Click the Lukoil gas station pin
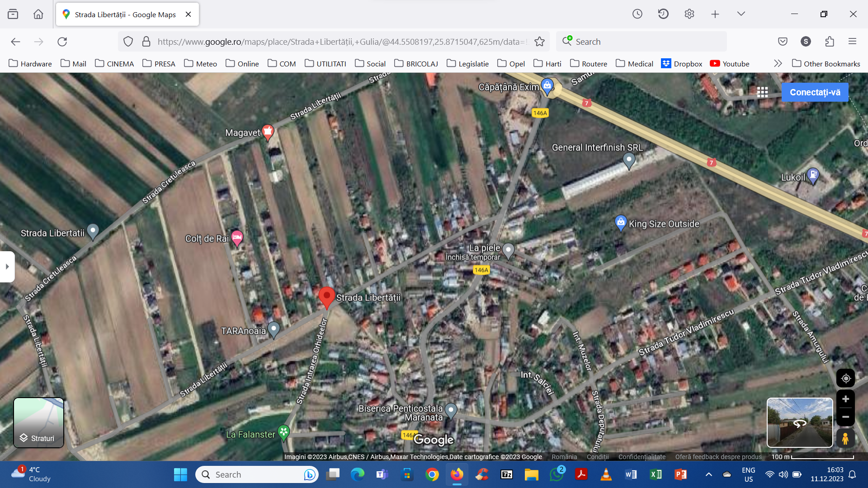 pyautogui.click(x=813, y=175)
